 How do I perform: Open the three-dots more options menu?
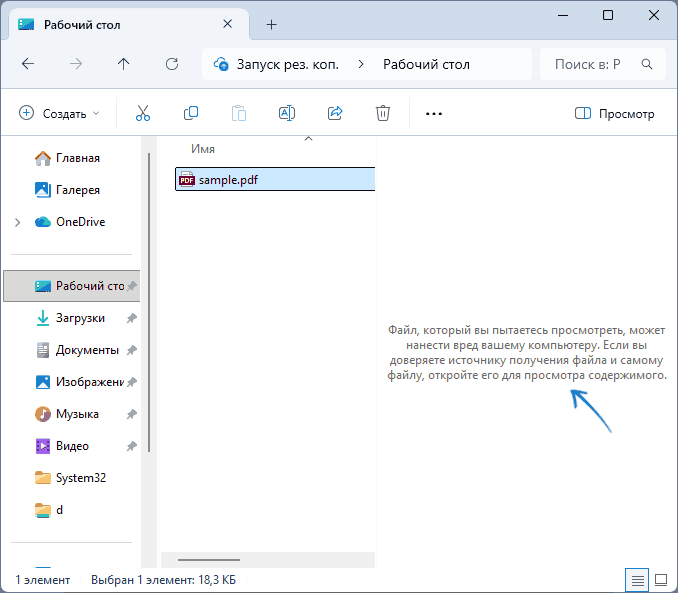pyautogui.click(x=433, y=114)
